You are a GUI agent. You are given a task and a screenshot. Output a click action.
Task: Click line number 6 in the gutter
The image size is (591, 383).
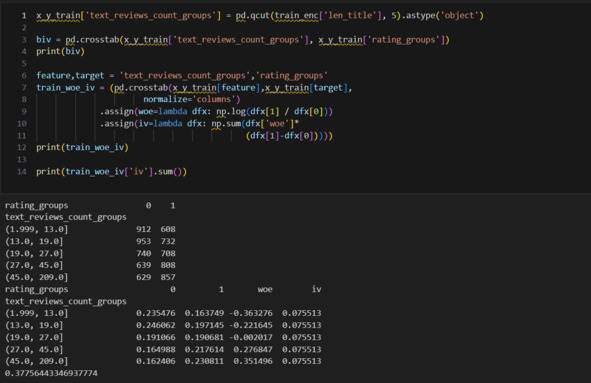tap(24, 75)
